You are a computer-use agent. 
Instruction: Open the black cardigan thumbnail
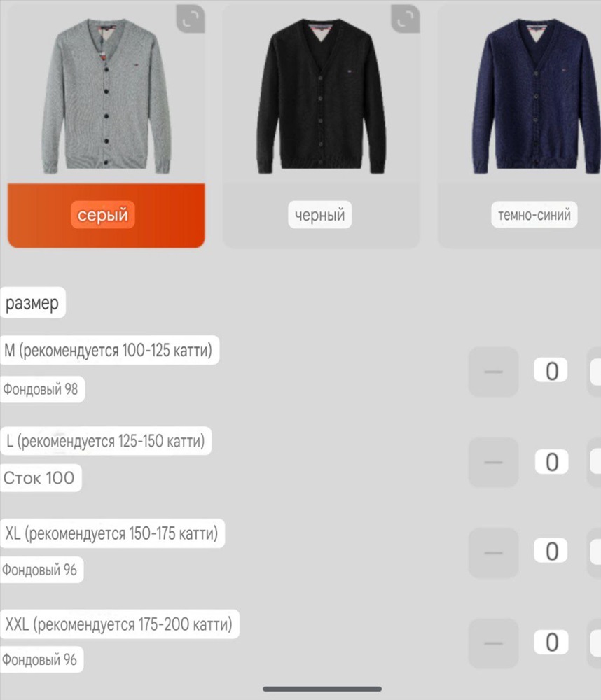click(322, 95)
